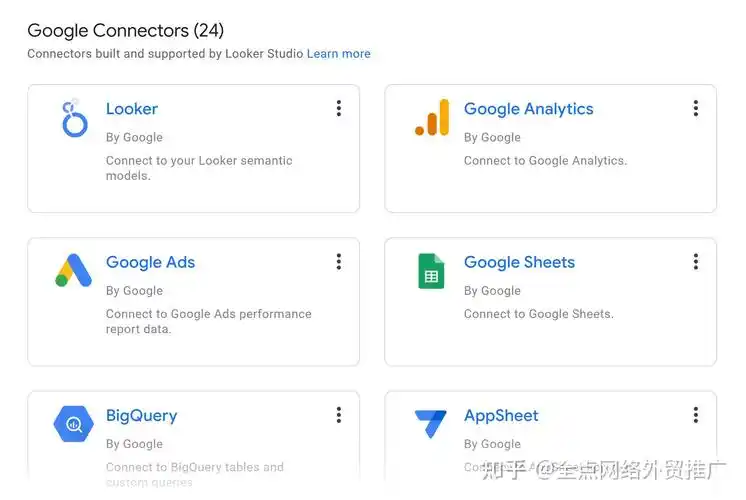This screenshot has height=500, width=746.
Task: Click the Google Sheets green icon
Action: (x=431, y=271)
